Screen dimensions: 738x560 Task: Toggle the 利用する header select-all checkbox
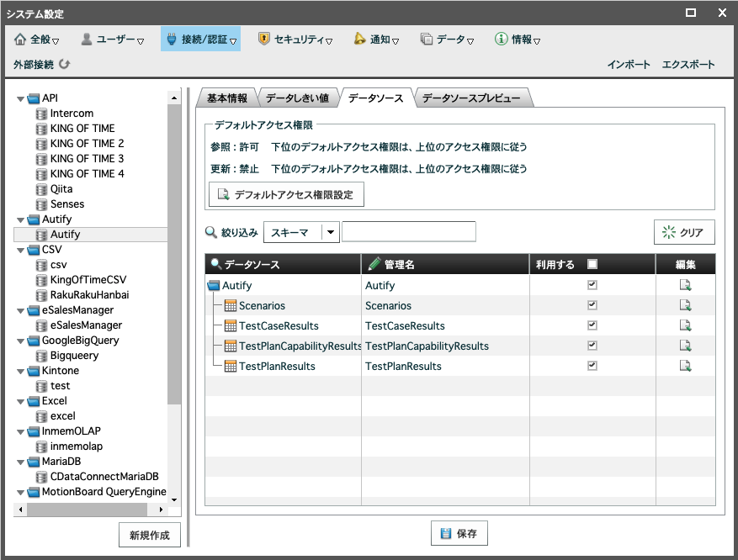pos(592,264)
